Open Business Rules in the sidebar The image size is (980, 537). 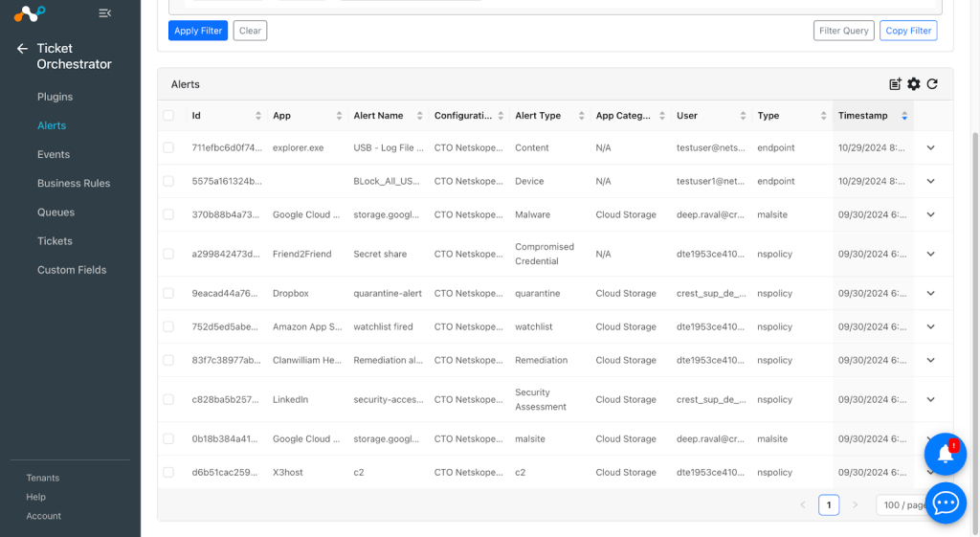click(74, 183)
